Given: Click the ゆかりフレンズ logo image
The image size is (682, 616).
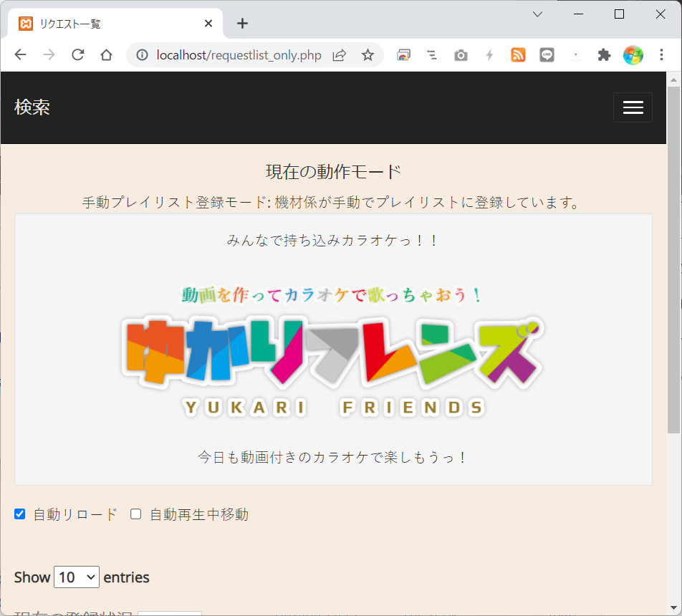Looking at the screenshot, I should [x=332, y=352].
